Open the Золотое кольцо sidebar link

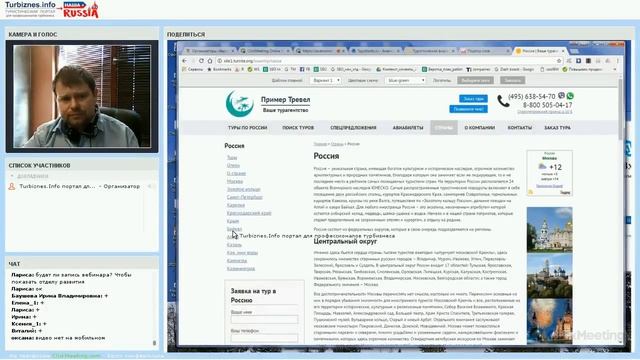[x=243, y=189]
